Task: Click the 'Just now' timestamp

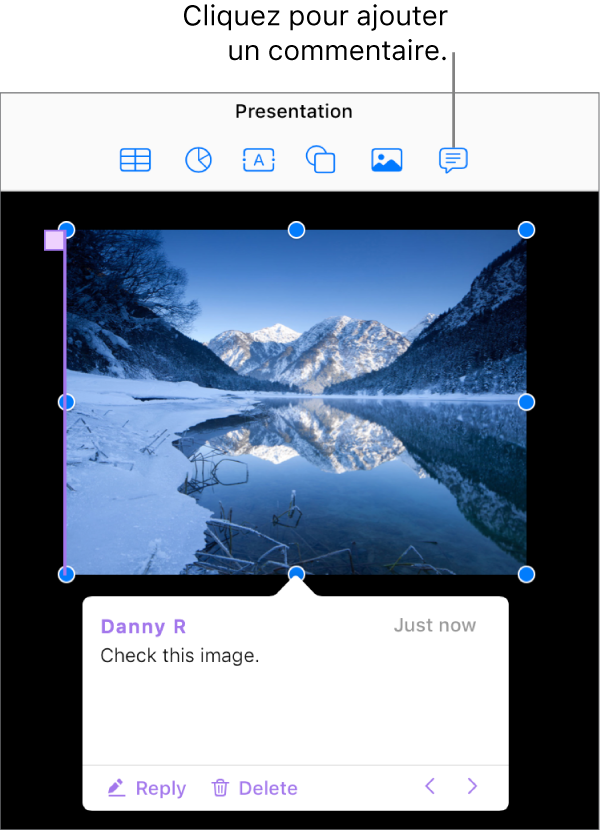Action: pos(435,625)
